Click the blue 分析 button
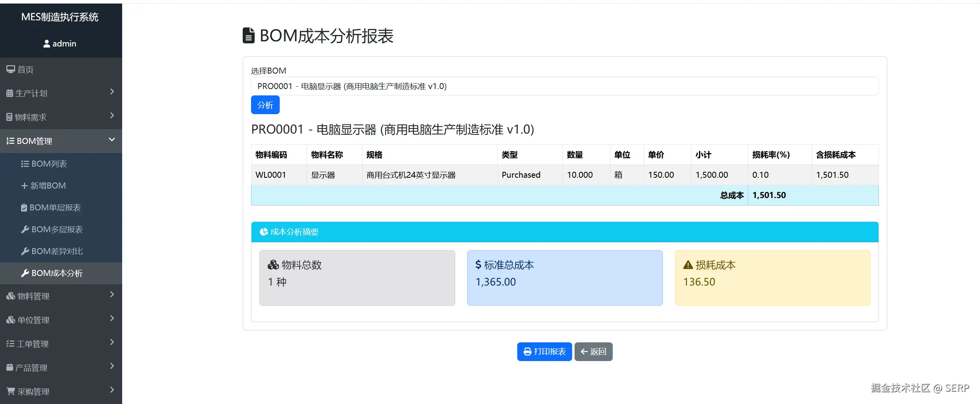980x404 pixels. (265, 105)
